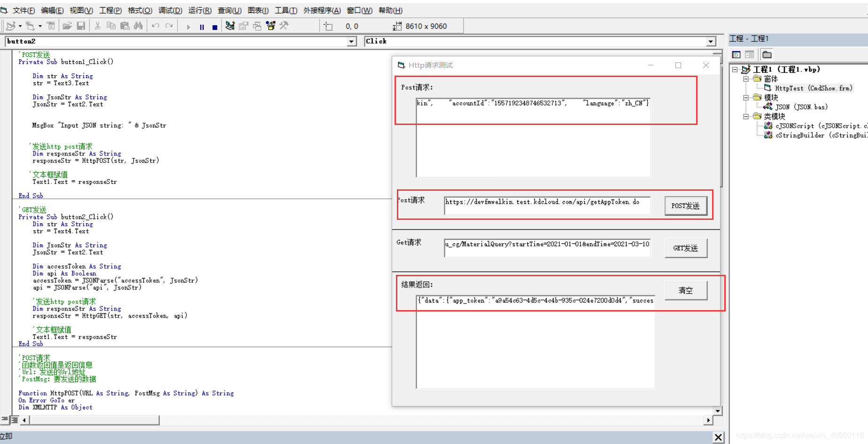Image resolution: width=868 pixels, height=444 pixels.
Task: Close the 立即 immediate window
Action: tap(718, 437)
